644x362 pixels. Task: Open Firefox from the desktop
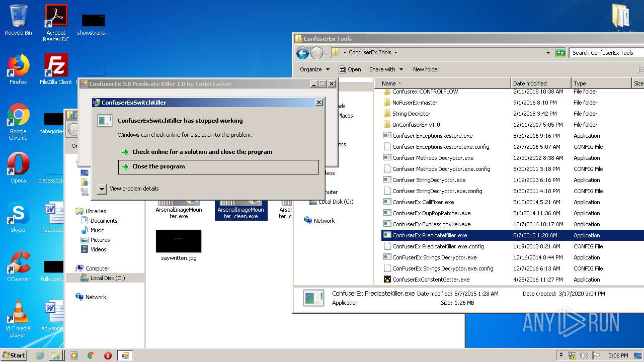pos(18,69)
